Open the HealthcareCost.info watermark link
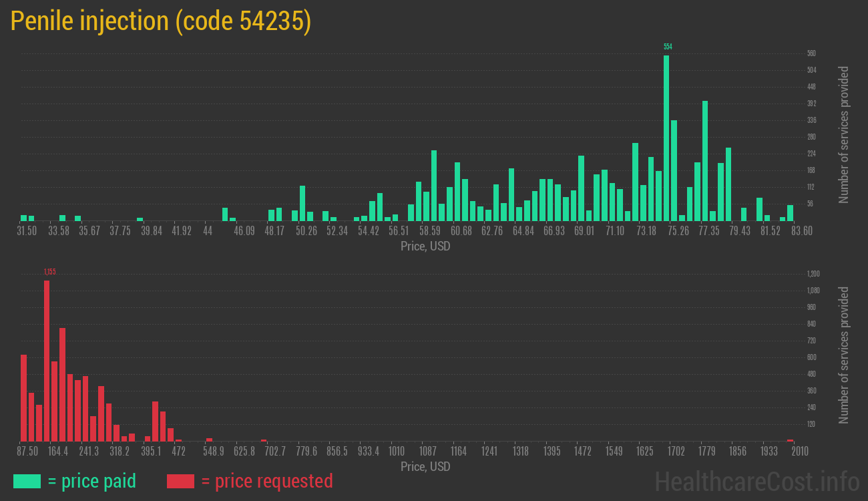Screen dimensions: 868x501 click(x=756, y=481)
